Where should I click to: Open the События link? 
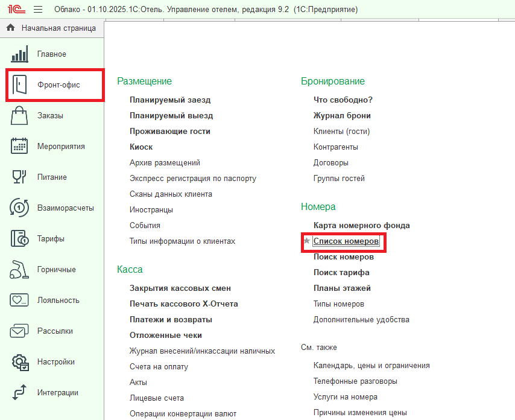(145, 226)
